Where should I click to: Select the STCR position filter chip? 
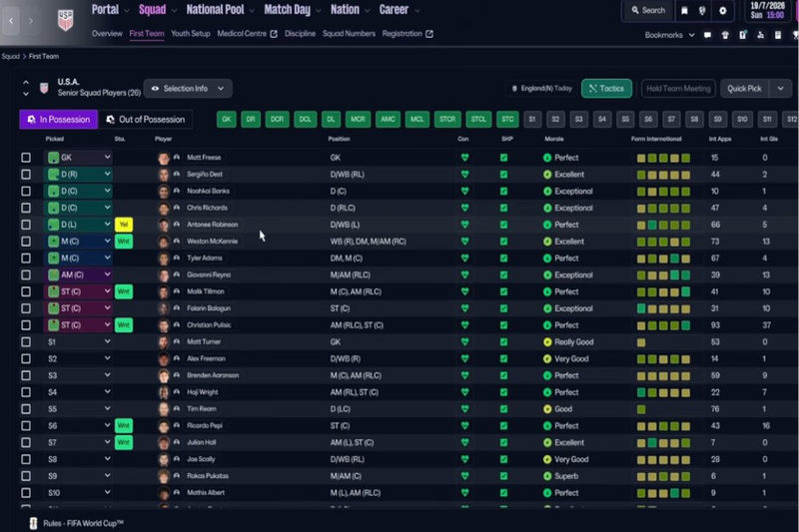tap(447, 119)
